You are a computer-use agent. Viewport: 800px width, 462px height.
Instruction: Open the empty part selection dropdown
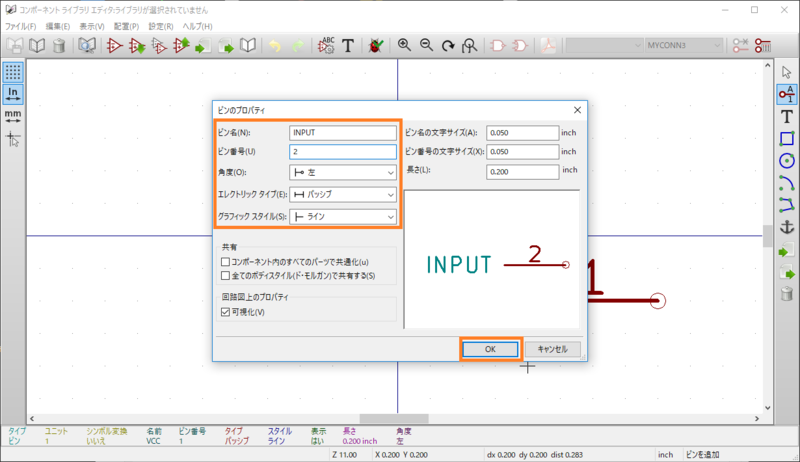[x=604, y=45]
